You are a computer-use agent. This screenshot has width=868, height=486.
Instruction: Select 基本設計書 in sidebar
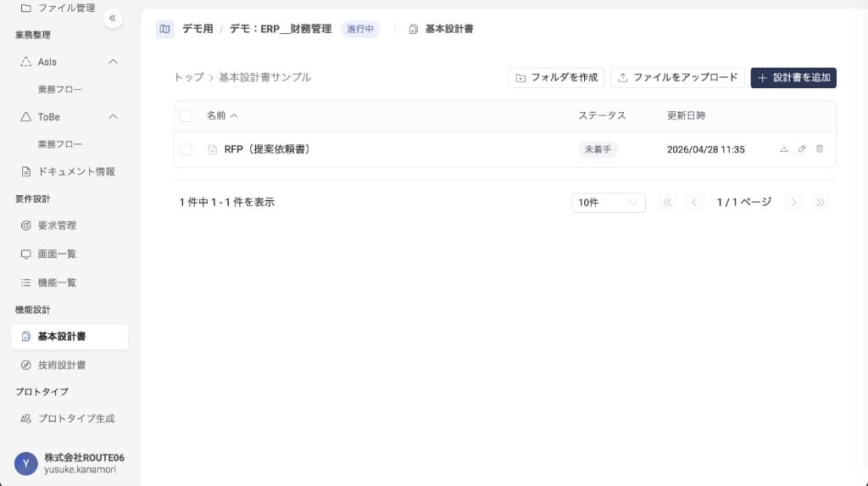pos(70,337)
